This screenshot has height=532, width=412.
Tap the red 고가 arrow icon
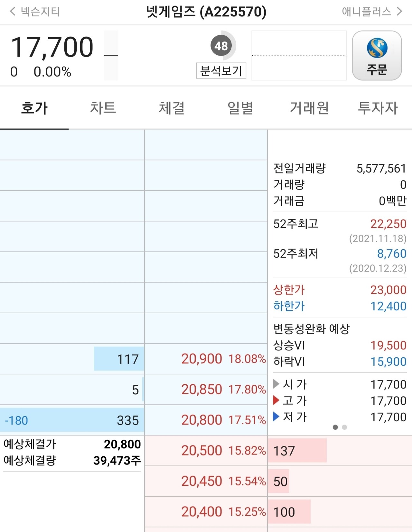pos(276,400)
